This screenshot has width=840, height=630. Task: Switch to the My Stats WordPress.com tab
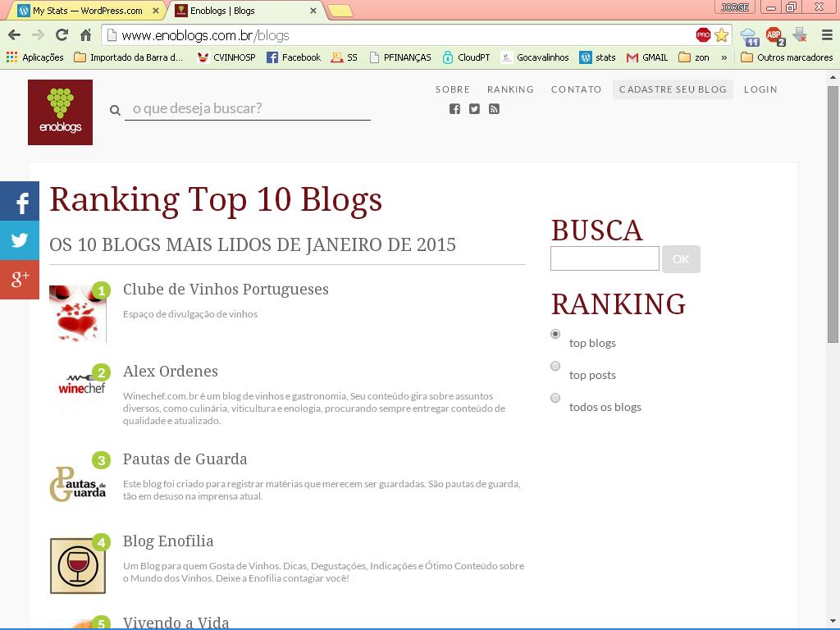pyautogui.click(x=89, y=11)
